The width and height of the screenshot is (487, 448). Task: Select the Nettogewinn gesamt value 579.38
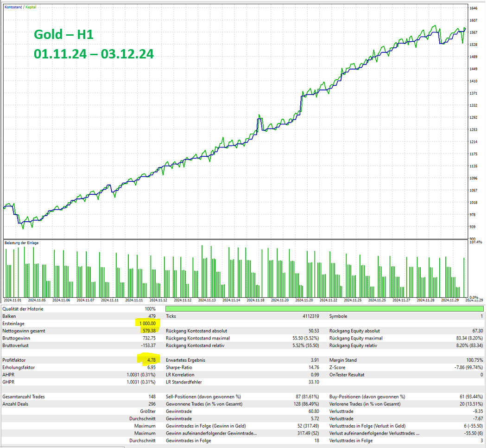pyautogui.click(x=149, y=331)
